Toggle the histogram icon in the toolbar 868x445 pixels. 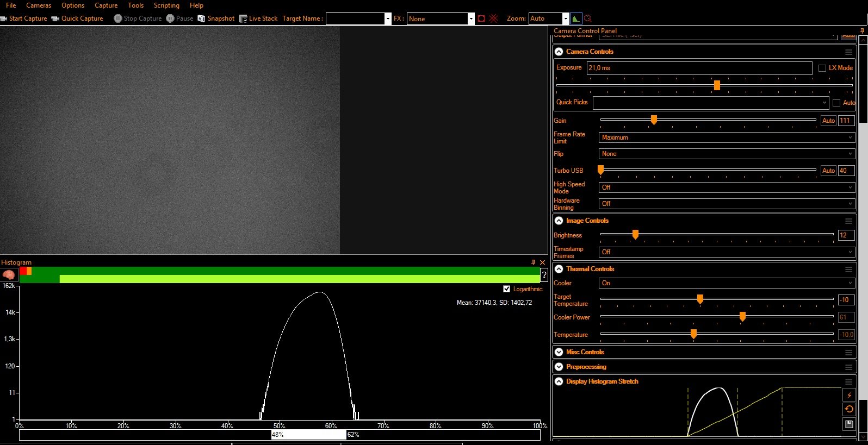pyautogui.click(x=576, y=18)
